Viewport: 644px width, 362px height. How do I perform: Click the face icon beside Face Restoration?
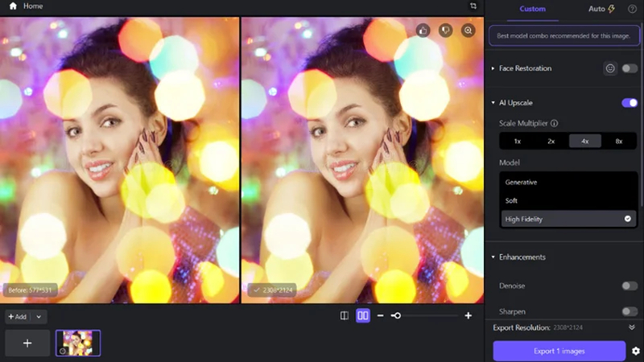click(x=610, y=68)
